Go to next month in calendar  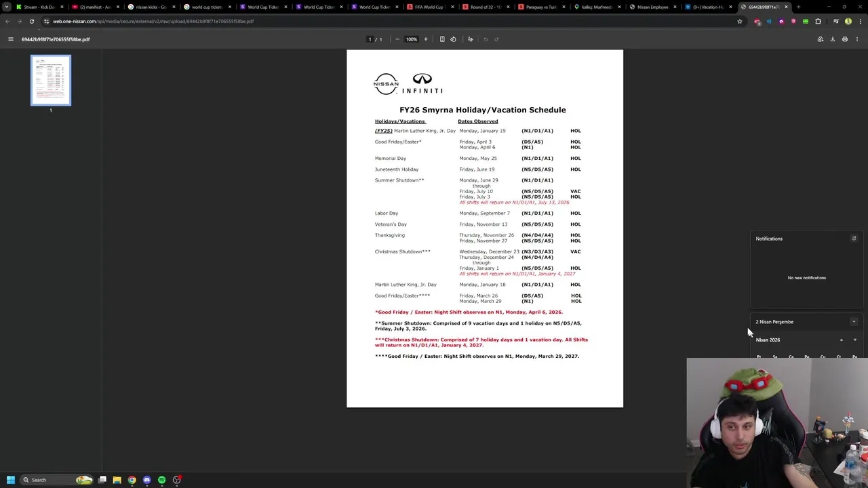pyautogui.click(x=854, y=340)
